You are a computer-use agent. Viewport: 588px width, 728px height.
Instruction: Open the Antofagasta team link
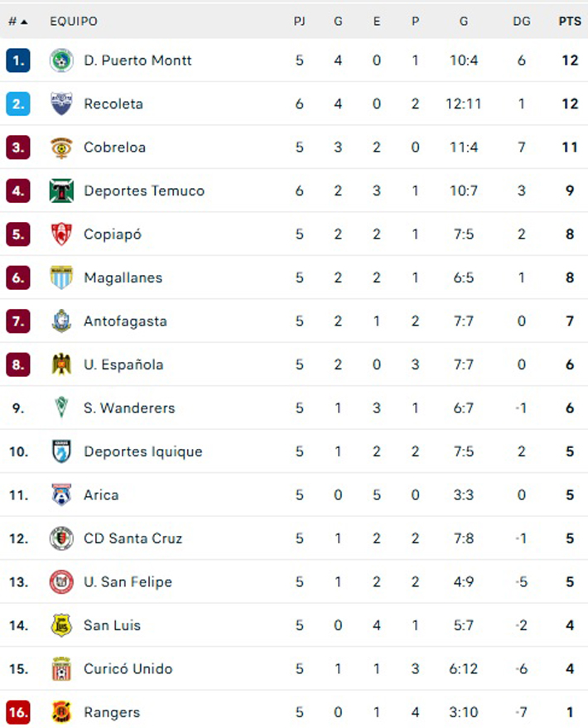click(125, 321)
